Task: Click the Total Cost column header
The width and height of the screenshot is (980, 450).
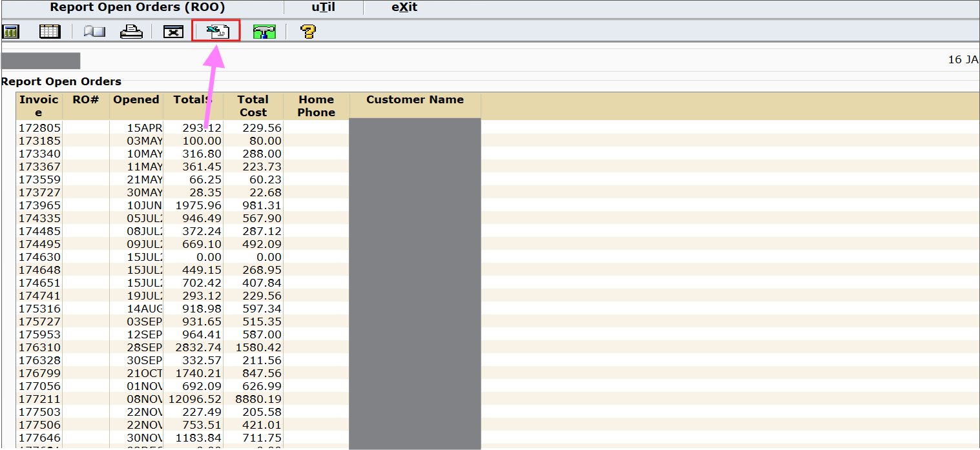Action: (x=253, y=106)
